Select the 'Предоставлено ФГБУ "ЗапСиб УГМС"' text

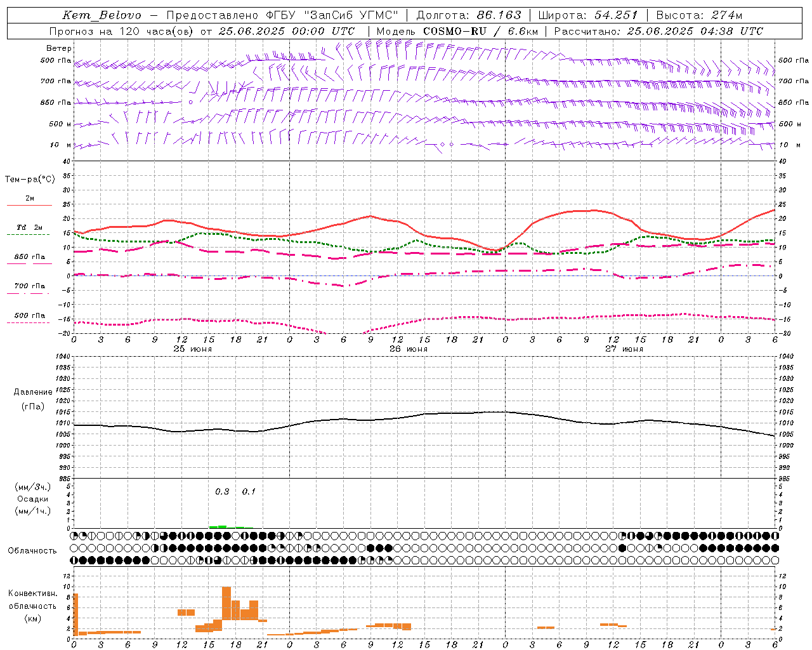point(282,15)
